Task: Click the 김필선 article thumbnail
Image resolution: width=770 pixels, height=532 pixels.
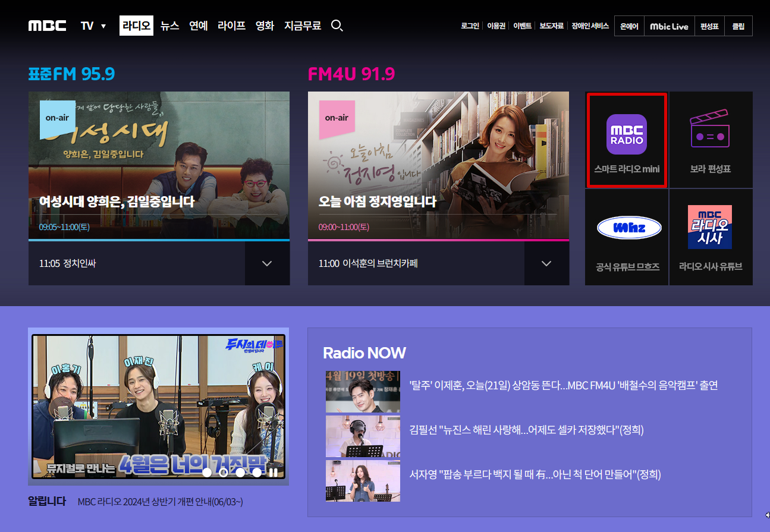Action: click(363, 436)
